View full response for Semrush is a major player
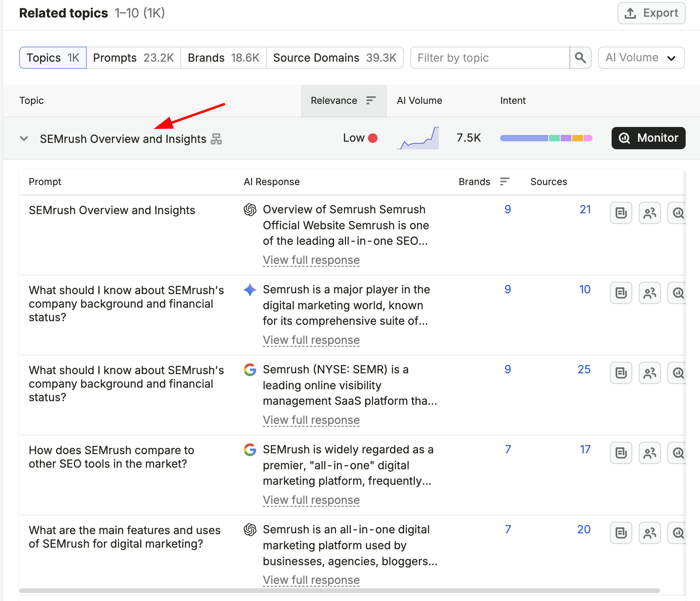The width and height of the screenshot is (700, 601). point(311,340)
